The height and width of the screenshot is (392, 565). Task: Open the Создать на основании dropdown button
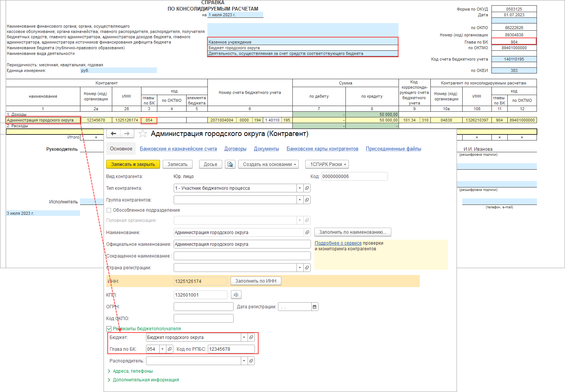pyautogui.click(x=268, y=164)
